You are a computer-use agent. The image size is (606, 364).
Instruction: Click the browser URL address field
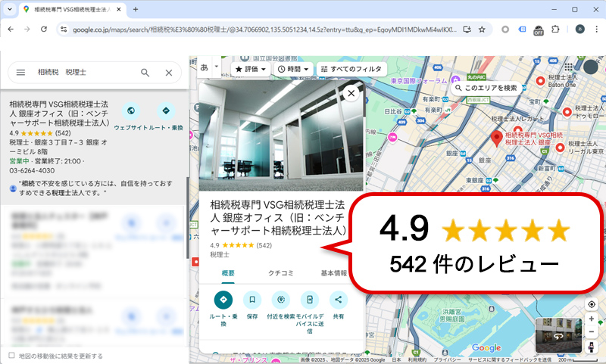[x=264, y=30]
